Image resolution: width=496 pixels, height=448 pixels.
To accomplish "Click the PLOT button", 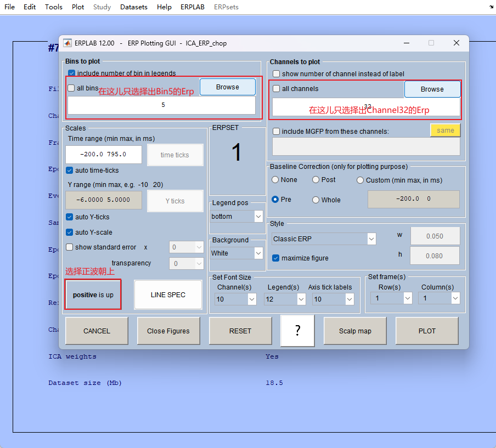I will tap(427, 331).
